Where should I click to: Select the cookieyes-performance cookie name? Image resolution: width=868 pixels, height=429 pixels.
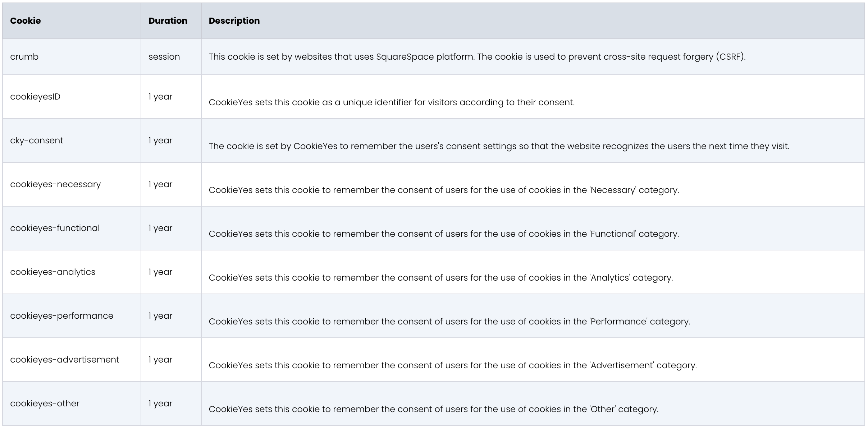tap(62, 316)
